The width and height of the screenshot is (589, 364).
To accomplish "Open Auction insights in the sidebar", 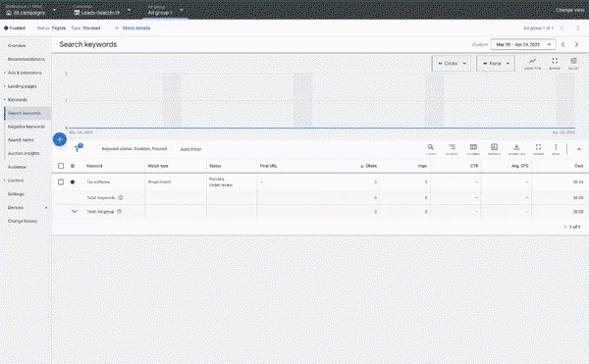I will click(24, 153).
